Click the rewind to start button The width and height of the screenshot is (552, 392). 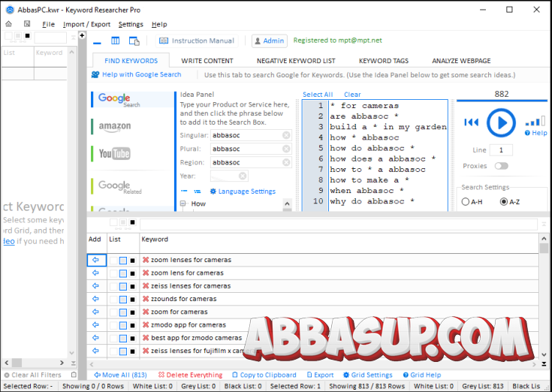click(472, 122)
